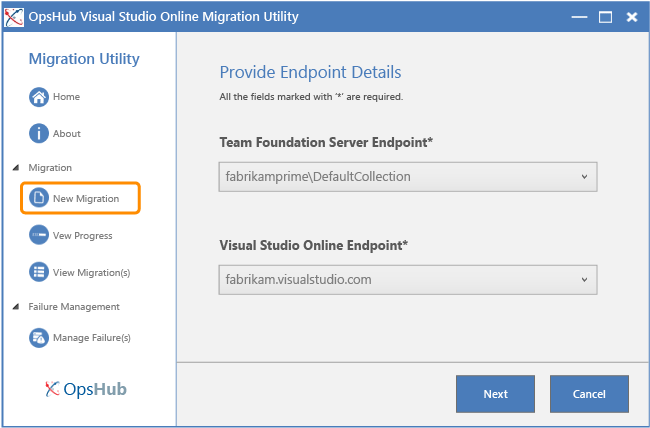Viewport: 650px width, 428px height.
Task: Select the fabrikamprime\DefaultCollection combo box
Action: pyautogui.click(x=408, y=177)
